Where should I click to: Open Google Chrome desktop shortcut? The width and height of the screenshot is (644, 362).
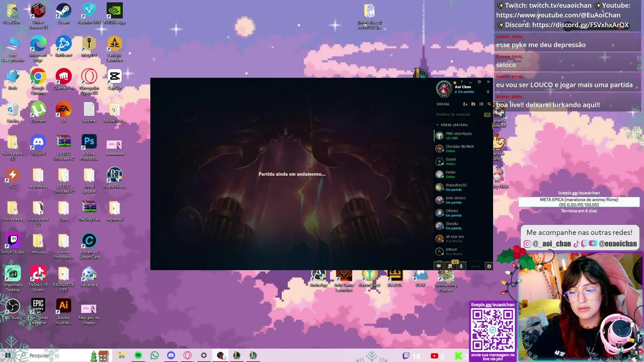click(38, 81)
